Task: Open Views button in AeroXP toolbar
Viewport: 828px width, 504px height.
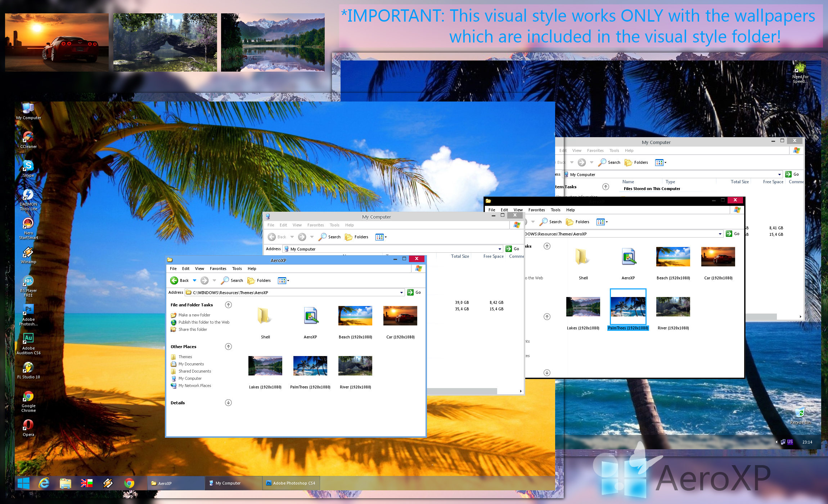Action: pyautogui.click(x=283, y=280)
